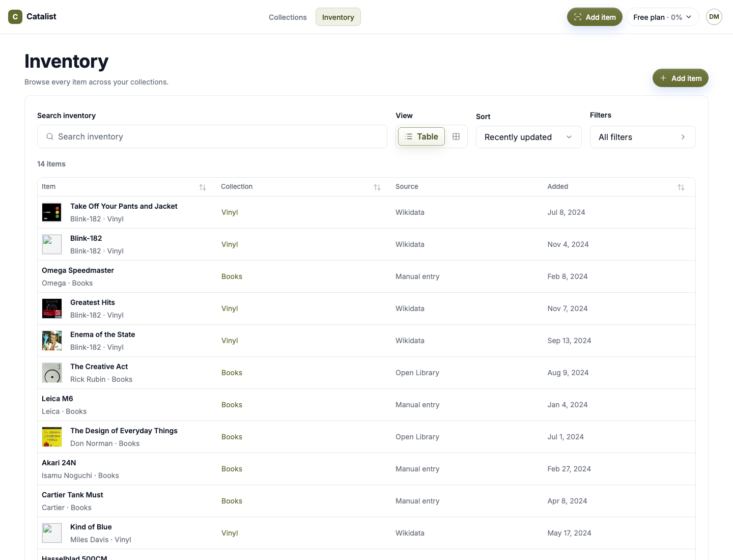This screenshot has width=733, height=560.
Task: Click the Catalist logo icon
Action: click(x=15, y=17)
